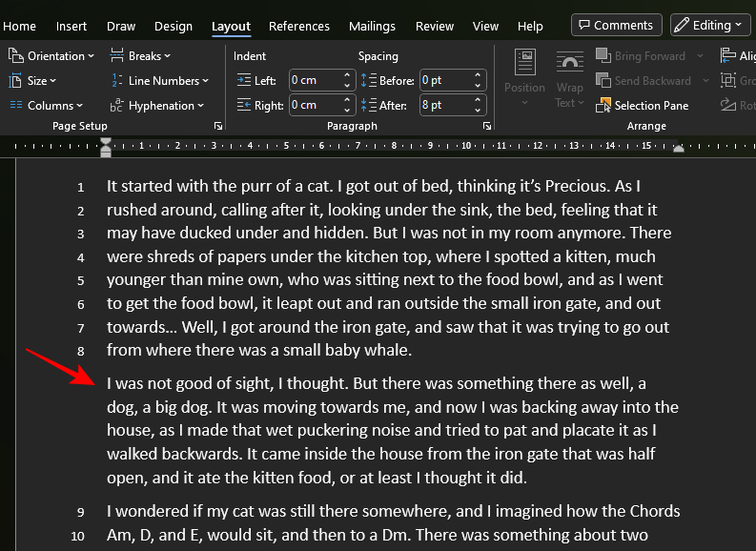Increase Spacing After value
Image resolution: width=756 pixels, height=551 pixels.
(478, 100)
